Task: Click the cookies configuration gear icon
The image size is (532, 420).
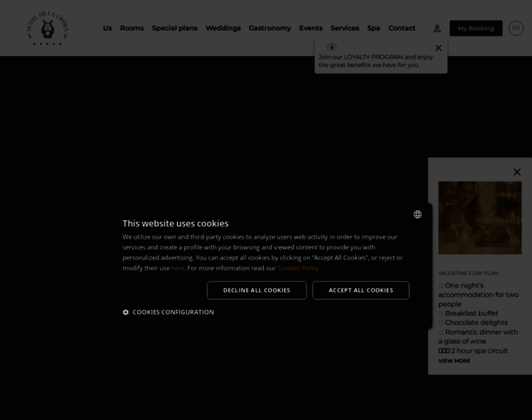Action: pos(125,312)
